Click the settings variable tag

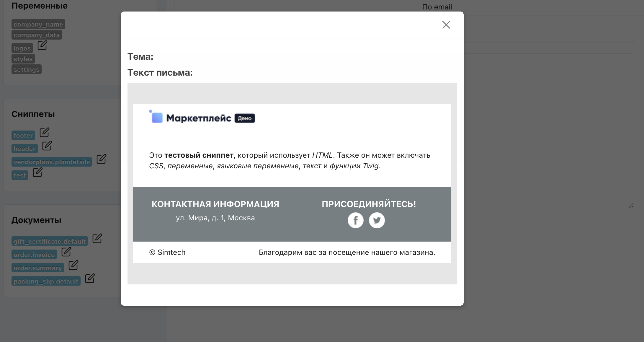[x=26, y=69]
